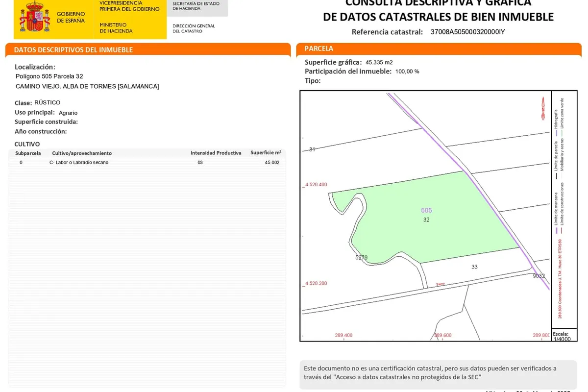Select the "RÚSTICO" class value
The width and height of the screenshot is (588, 392).
tap(48, 102)
